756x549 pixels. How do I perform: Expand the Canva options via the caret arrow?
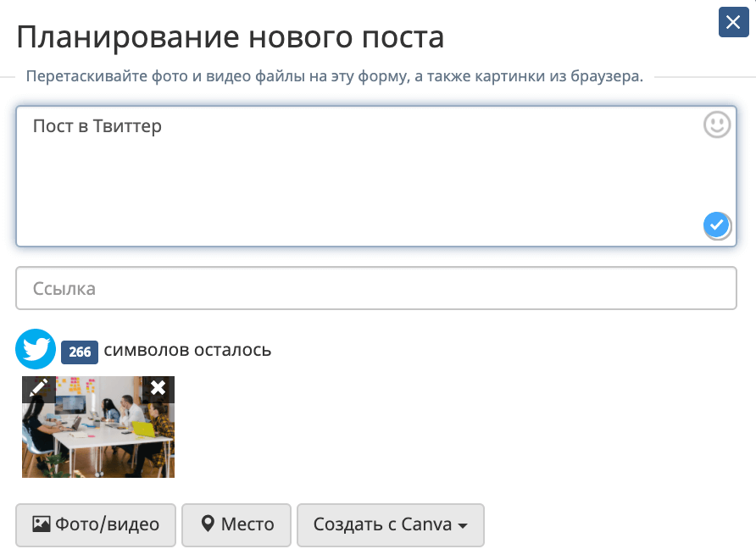(463, 525)
